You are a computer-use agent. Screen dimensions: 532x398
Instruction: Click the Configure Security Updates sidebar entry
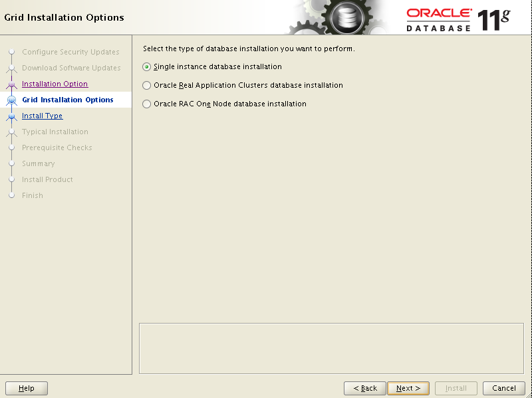(x=71, y=52)
